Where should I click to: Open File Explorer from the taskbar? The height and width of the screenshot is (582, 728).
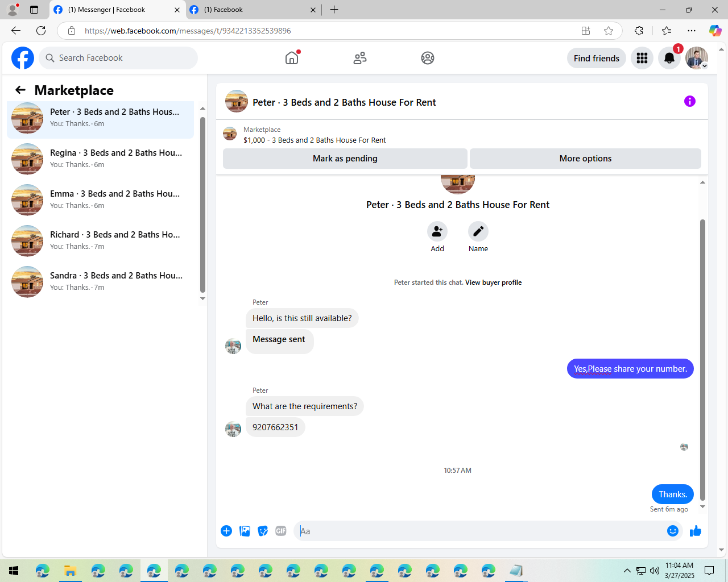point(70,571)
